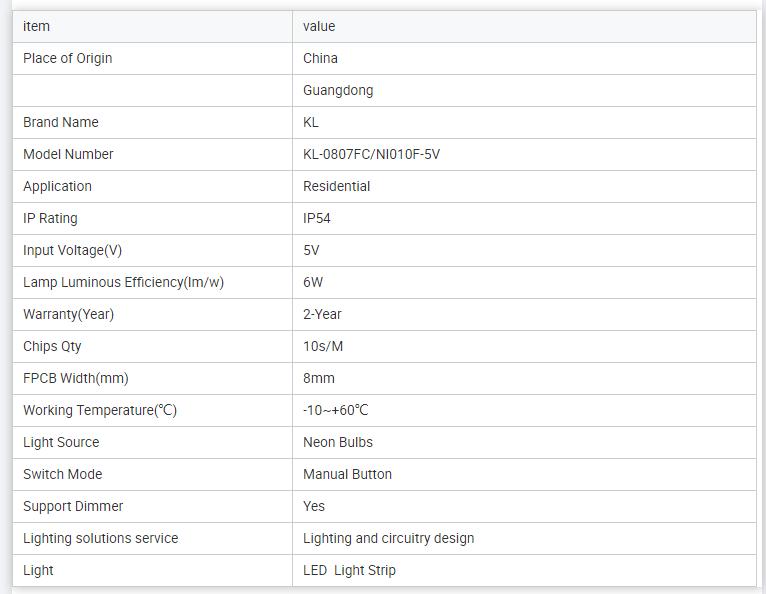Click the "Neon Bulbs" value cell
766x594 pixels.
pos(338,442)
